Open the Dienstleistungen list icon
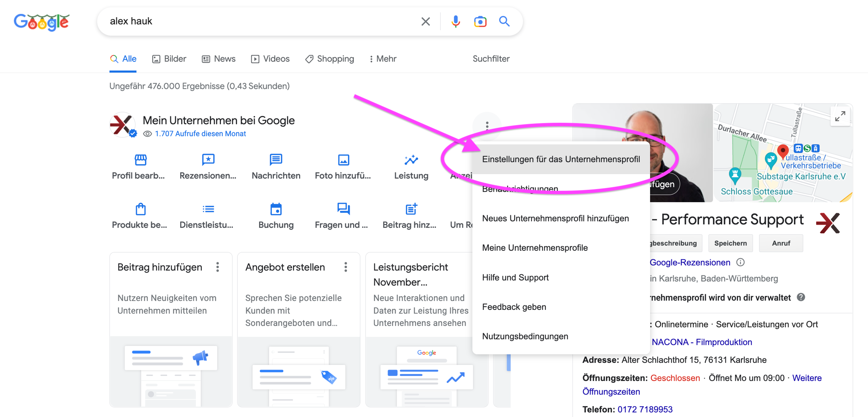 click(208, 209)
